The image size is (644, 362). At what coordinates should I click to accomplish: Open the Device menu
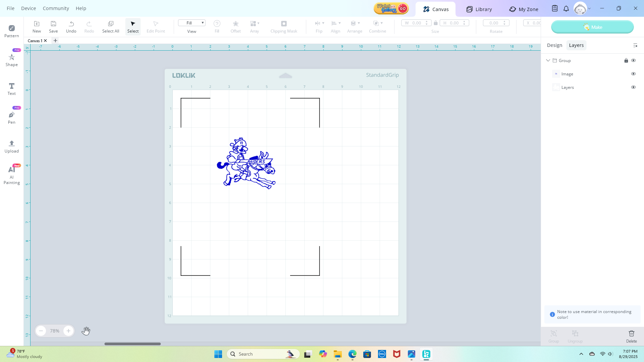tap(29, 8)
